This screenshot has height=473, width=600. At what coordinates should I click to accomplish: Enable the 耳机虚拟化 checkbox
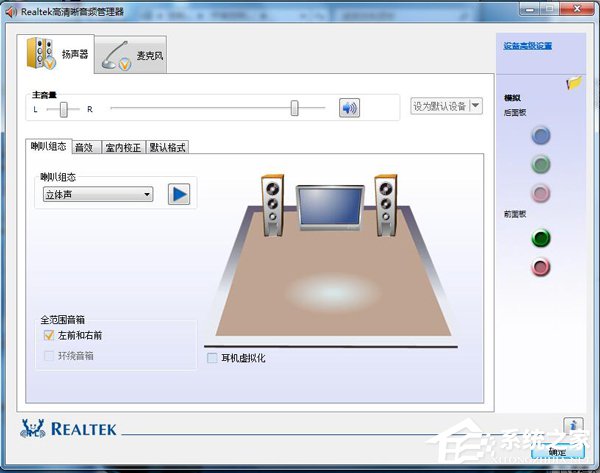(212, 358)
